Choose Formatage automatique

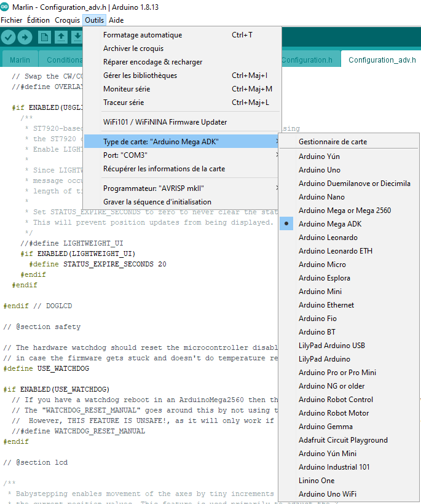tap(182, 35)
